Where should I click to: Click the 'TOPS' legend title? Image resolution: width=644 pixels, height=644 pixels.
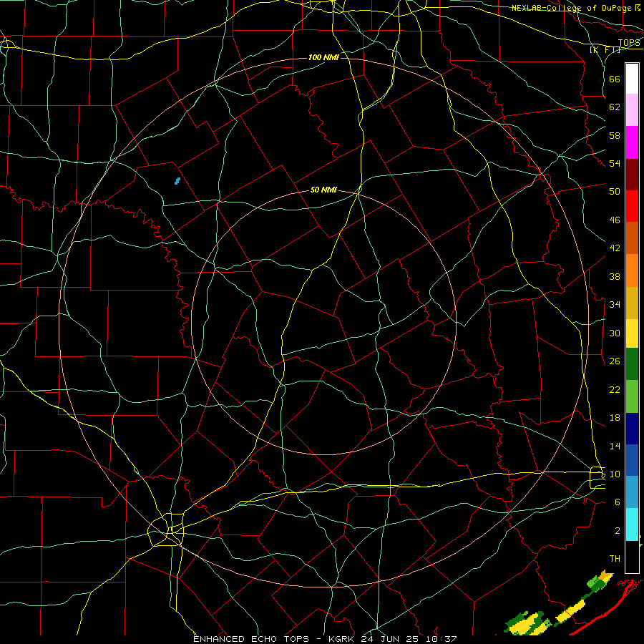click(629, 43)
